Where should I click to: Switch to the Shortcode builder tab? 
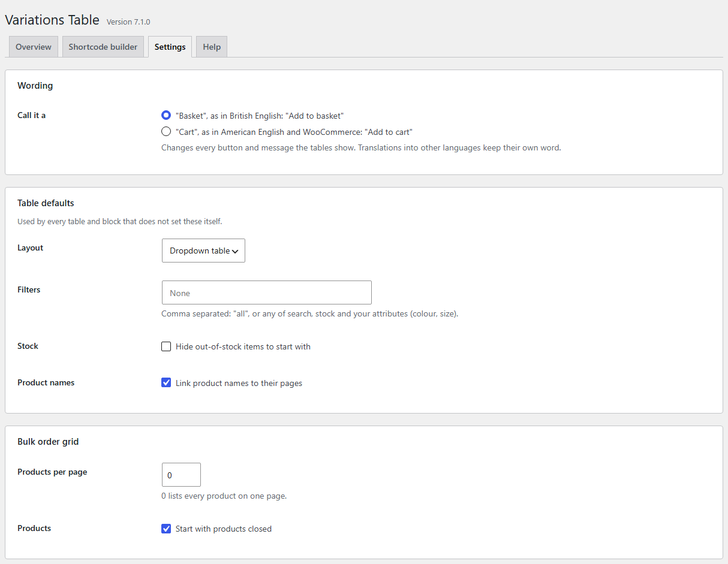[103, 47]
